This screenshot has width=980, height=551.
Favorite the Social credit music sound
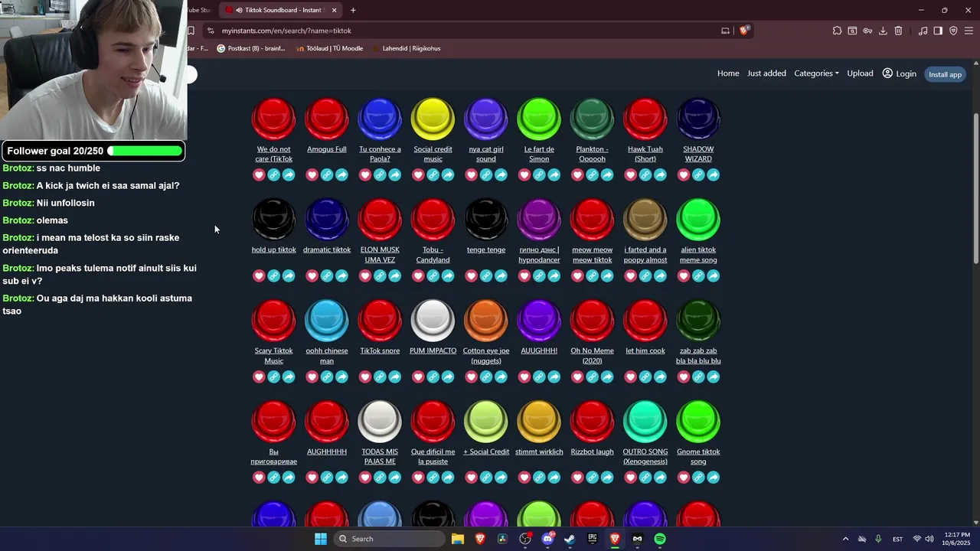point(418,175)
